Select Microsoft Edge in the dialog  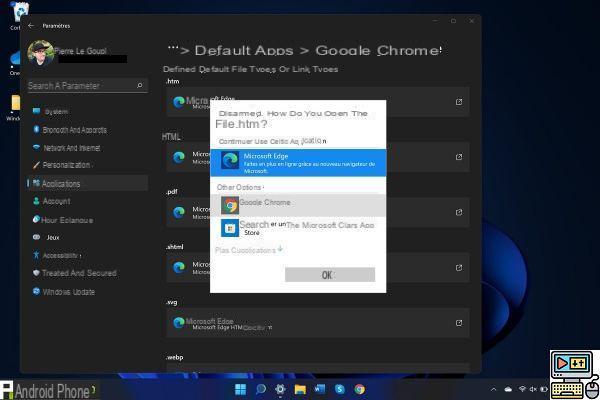click(x=298, y=163)
